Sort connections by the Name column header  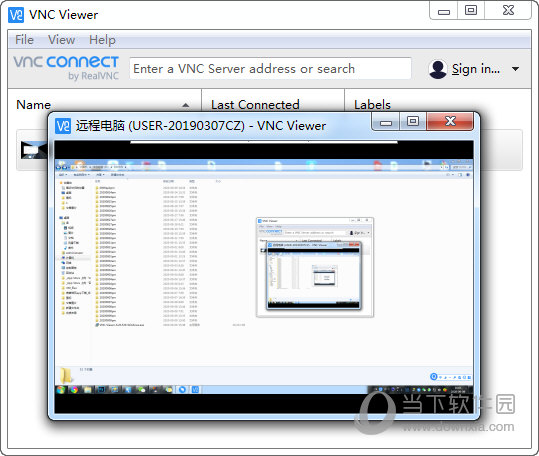click(x=34, y=105)
